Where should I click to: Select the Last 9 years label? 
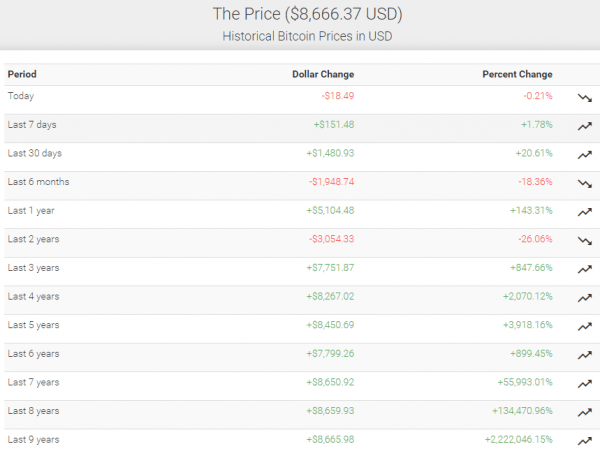33,440
